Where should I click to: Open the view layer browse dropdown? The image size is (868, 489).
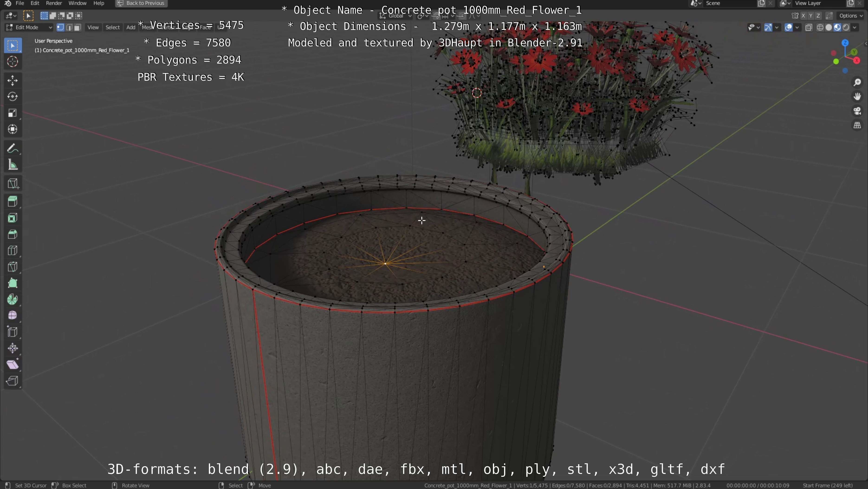[x=785, y=3]
